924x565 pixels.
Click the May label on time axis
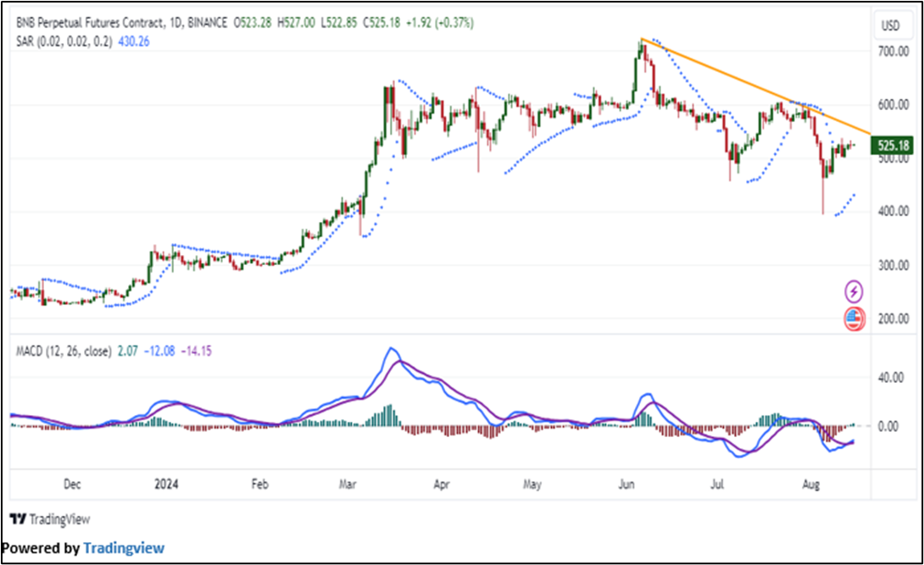tap(532, 485)
